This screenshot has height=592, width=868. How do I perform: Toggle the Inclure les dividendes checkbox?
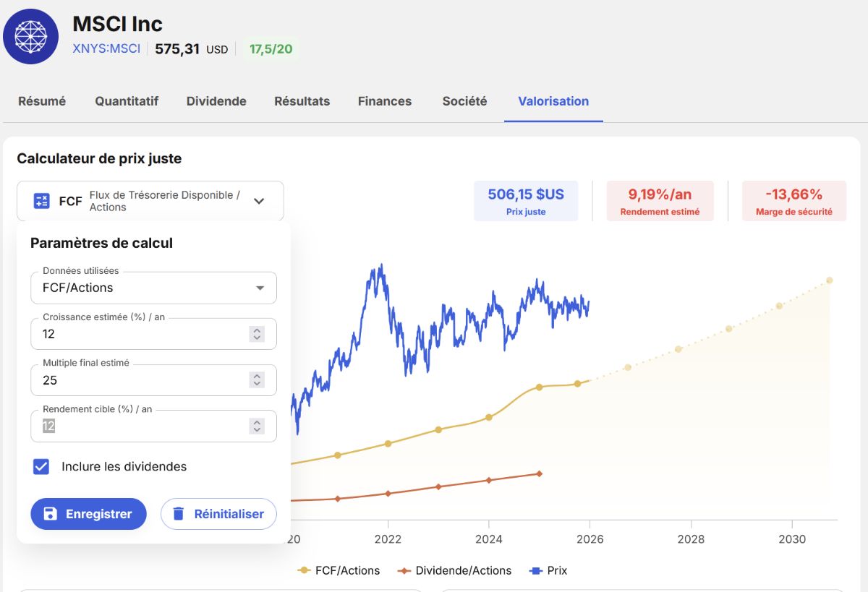(x=41, y=466)
